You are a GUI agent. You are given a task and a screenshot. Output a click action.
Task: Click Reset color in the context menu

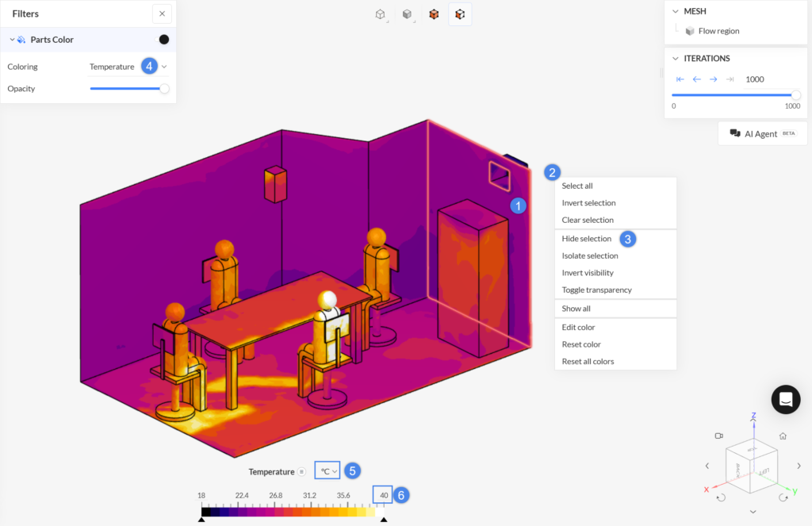[x=615, y=344]
